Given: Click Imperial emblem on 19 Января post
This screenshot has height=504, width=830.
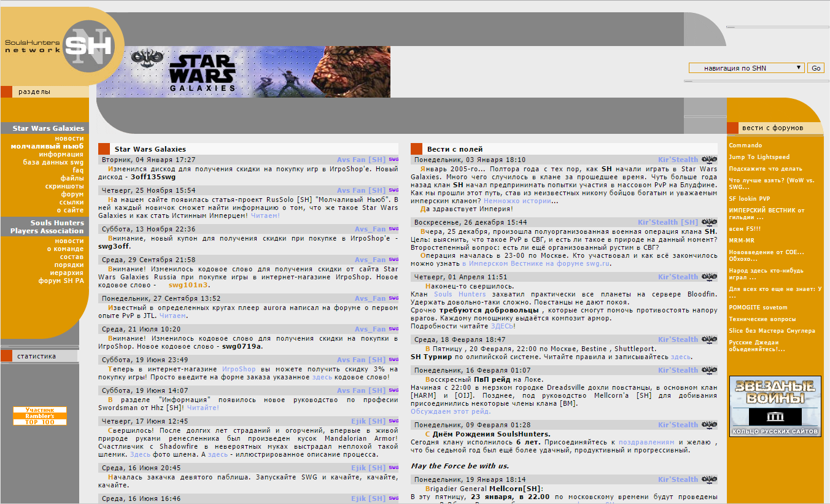Looking at the screenshot, I should 709,479.
